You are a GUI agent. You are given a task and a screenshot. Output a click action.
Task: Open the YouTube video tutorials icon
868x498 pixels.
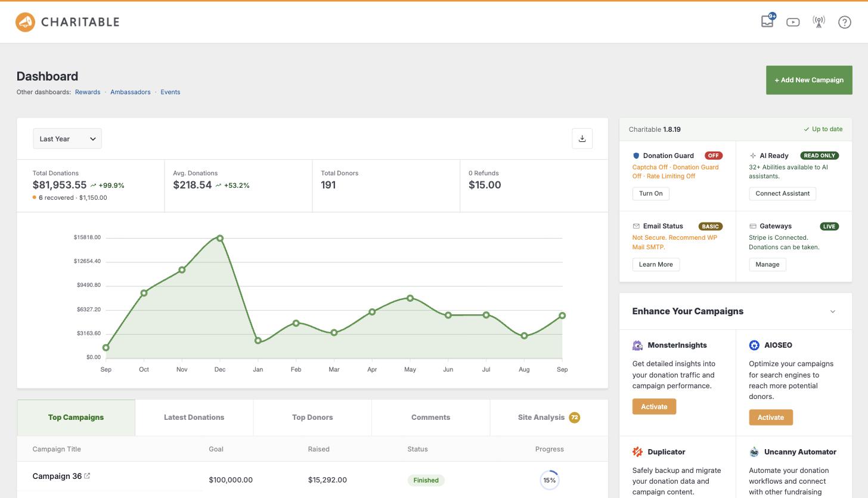793,22
